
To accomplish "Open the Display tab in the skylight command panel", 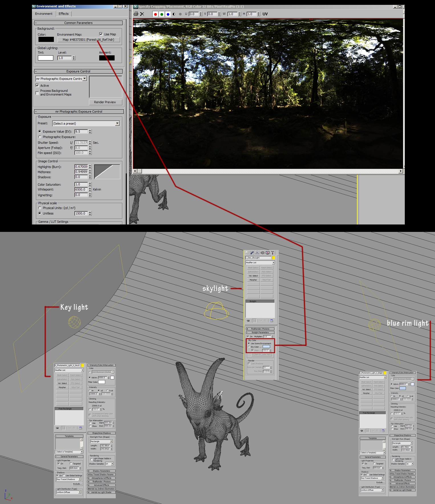I will pyautogui.click(x=267, y=253).
